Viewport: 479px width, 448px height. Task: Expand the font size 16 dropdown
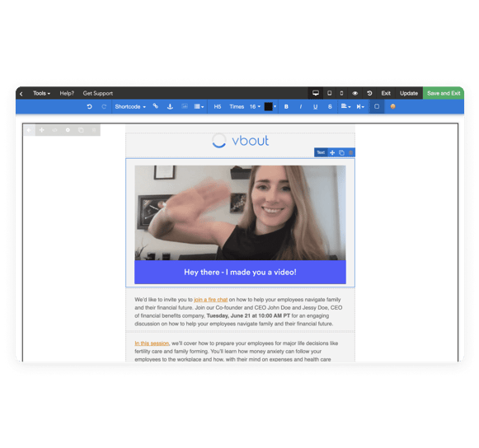tap(255, 106)
